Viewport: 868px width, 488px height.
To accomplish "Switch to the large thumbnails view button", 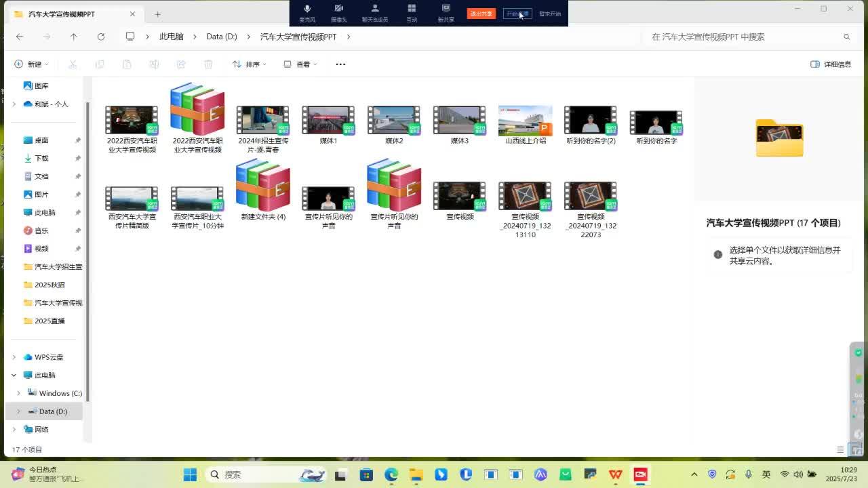I will pos(854,449).
